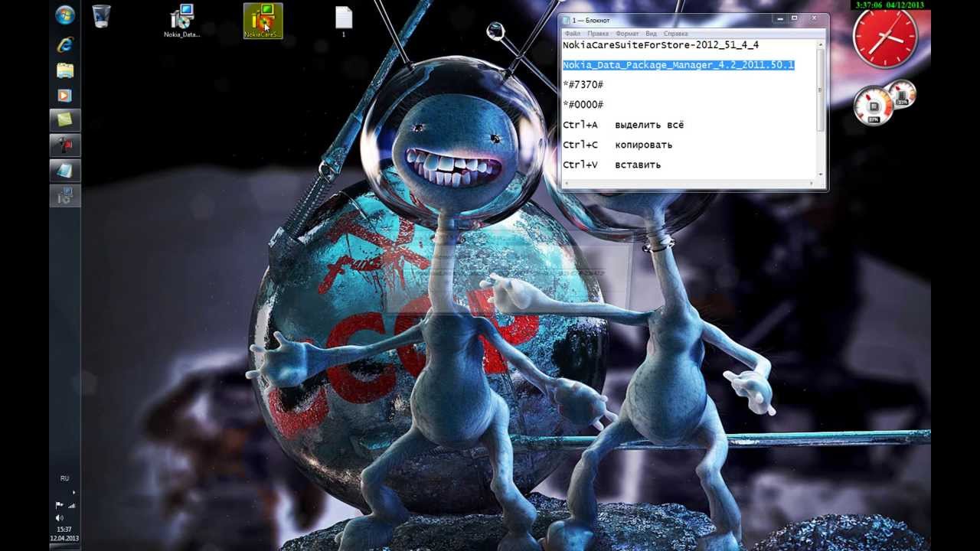Minimize the Notepad window
The height and width of the screenshot is (551, 980).
pyautogui.click(x=779, y=18)
